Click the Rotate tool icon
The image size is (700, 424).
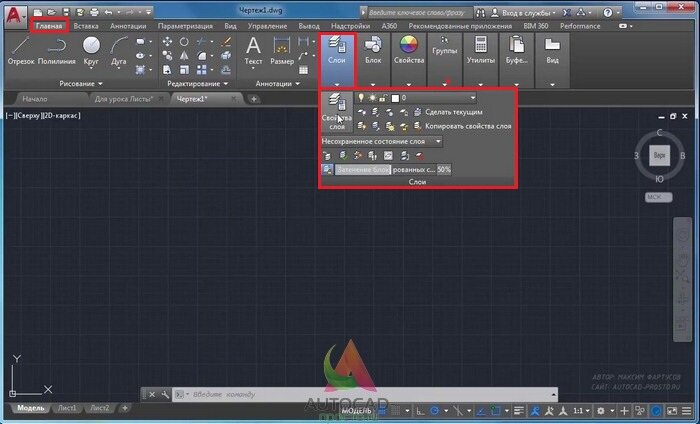coord(184,42)
